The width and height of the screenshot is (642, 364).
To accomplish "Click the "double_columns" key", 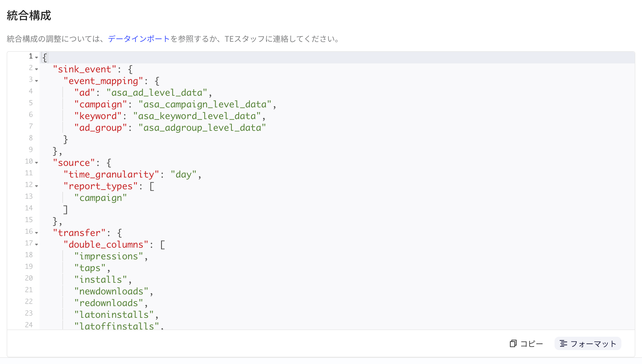I will pos(106,245).
